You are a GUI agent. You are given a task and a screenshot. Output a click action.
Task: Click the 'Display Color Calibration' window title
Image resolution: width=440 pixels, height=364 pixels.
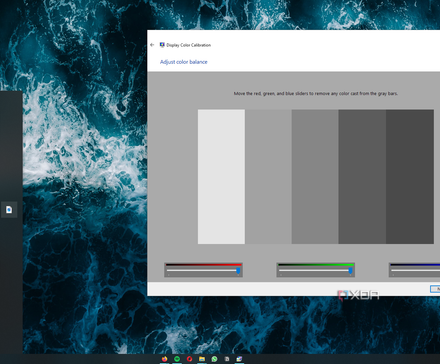189,45
